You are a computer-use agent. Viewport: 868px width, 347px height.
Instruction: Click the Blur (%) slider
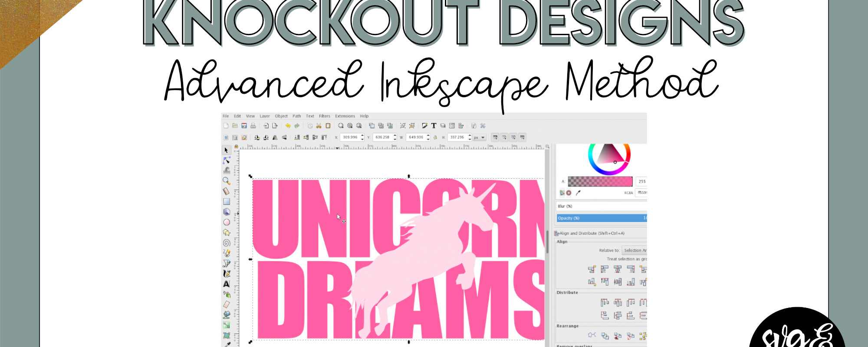(x=602, y=206)
